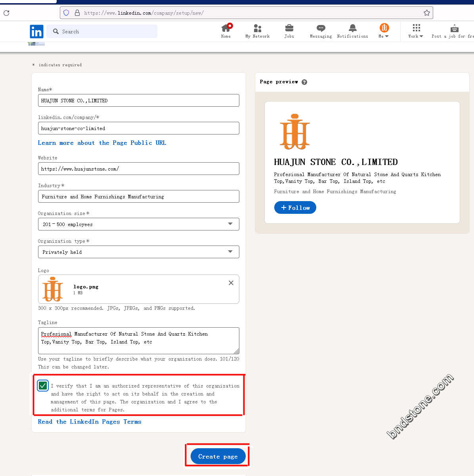Screen dimensions: 474x476
Task: Click the Name input field
Action: pos(139,100)
